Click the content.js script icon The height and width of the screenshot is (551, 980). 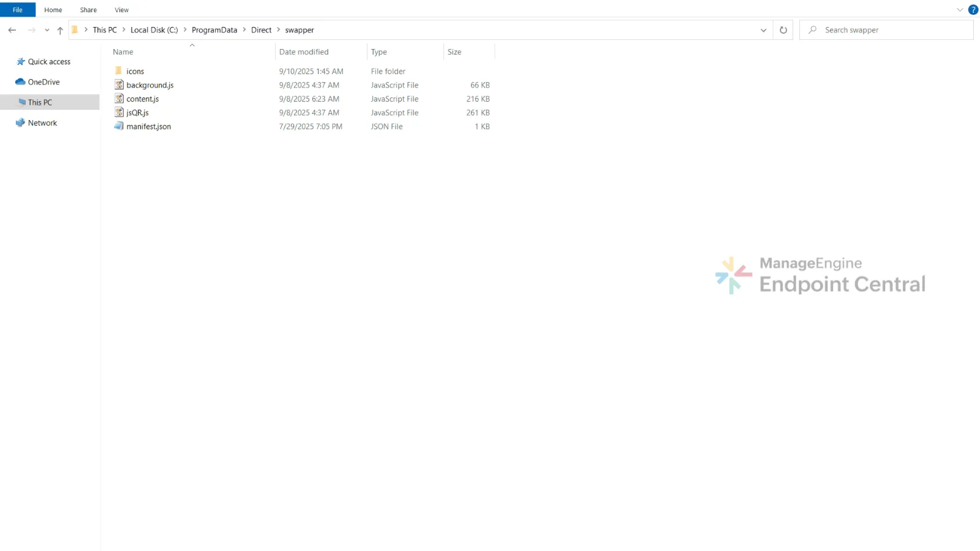[x=119, y=99]
